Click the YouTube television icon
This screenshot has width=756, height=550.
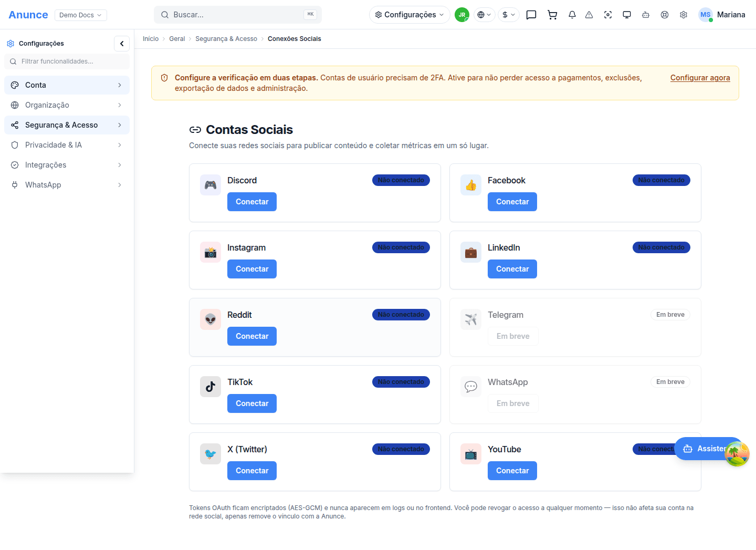tap(471, 454)
